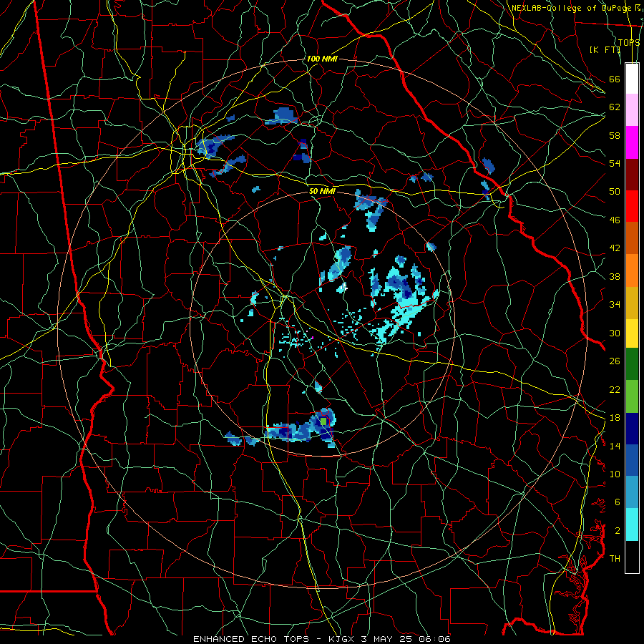Image resolution: width=644 pixels, height=644 pixels.
Task: Click the white swatch in the tops legend
Action: pyautogui.click(x=632, y=79)
